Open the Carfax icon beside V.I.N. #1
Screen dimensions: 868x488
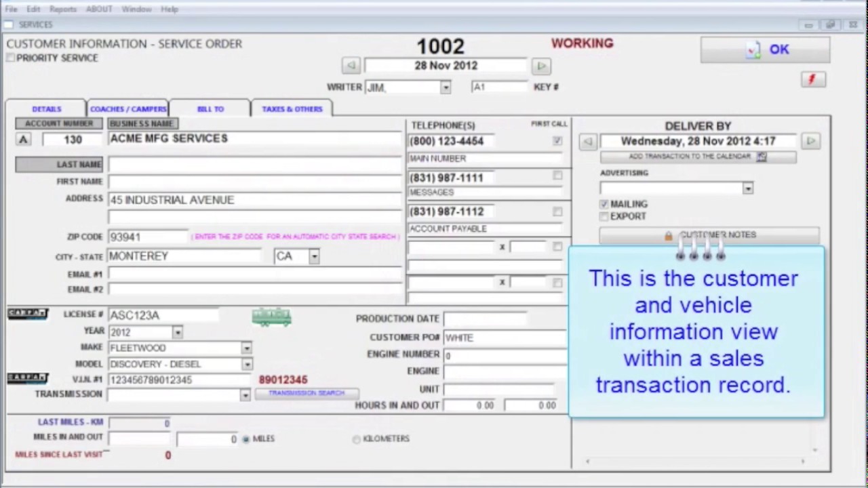click(x=28, y=378)
